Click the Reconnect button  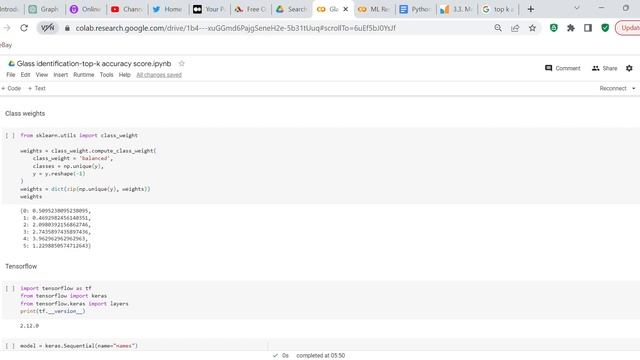613,88
